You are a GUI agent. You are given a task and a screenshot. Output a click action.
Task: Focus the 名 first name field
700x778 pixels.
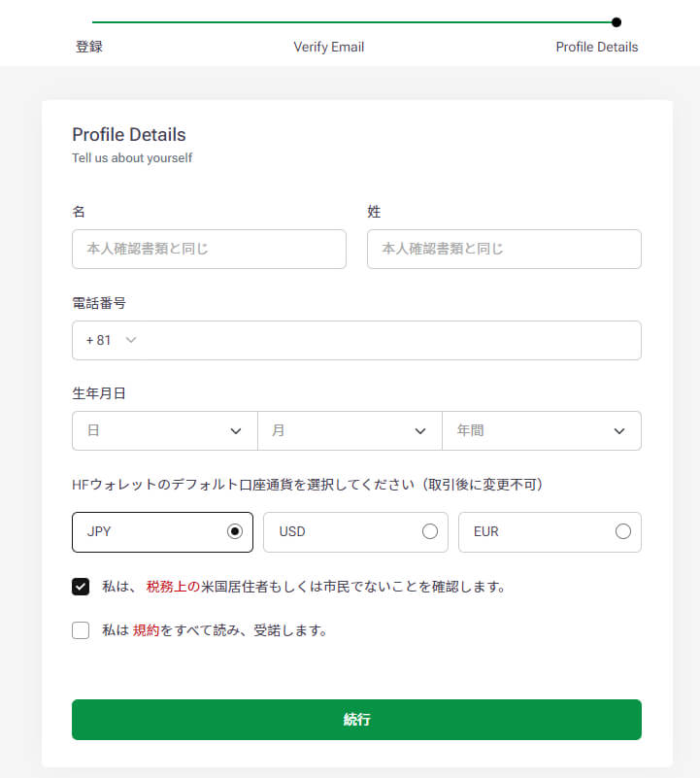(209, 249)
